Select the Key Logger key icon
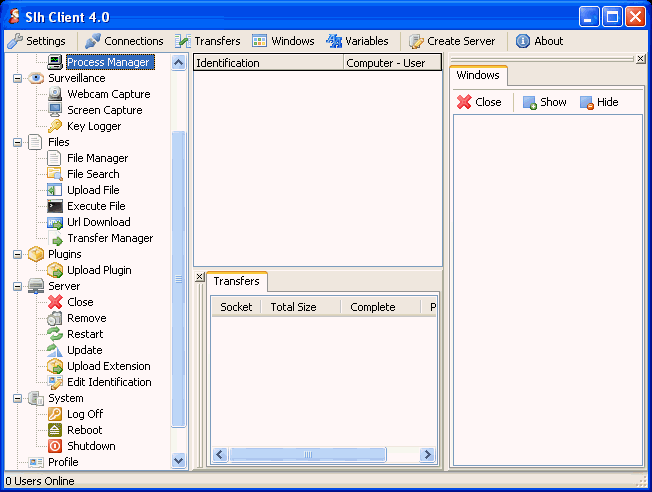 [x=55, y=126]
